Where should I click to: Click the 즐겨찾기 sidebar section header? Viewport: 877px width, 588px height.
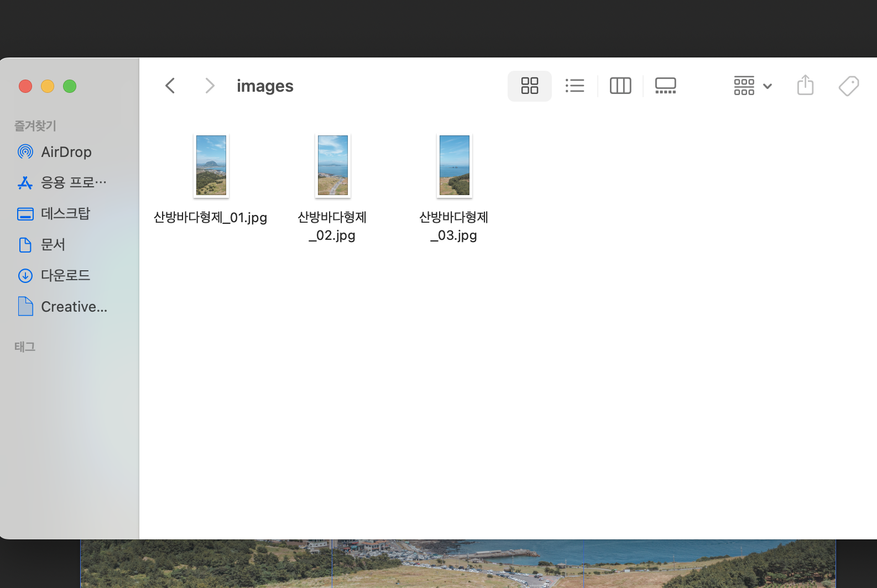pyautogui.click(x=35, y=125)
